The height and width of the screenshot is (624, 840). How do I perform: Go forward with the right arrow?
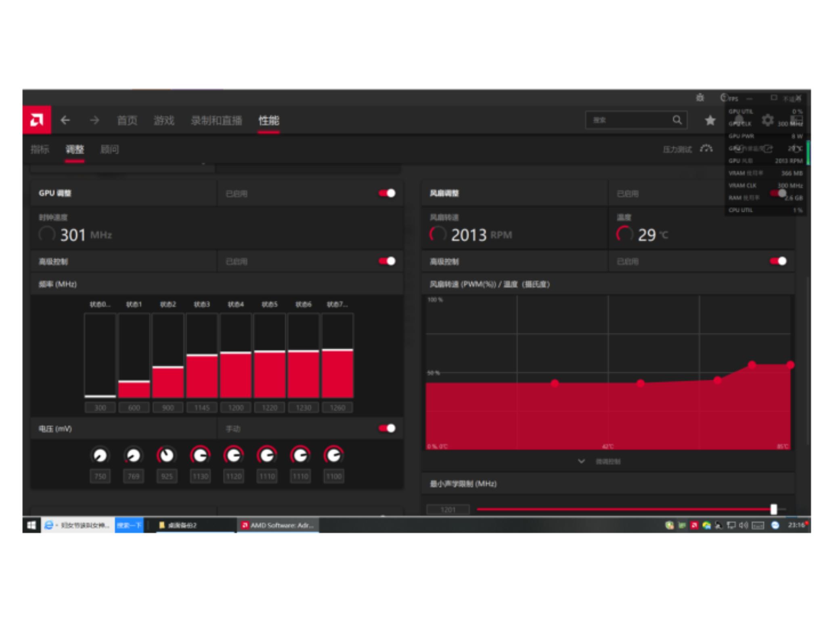click(x=94, y=120)
